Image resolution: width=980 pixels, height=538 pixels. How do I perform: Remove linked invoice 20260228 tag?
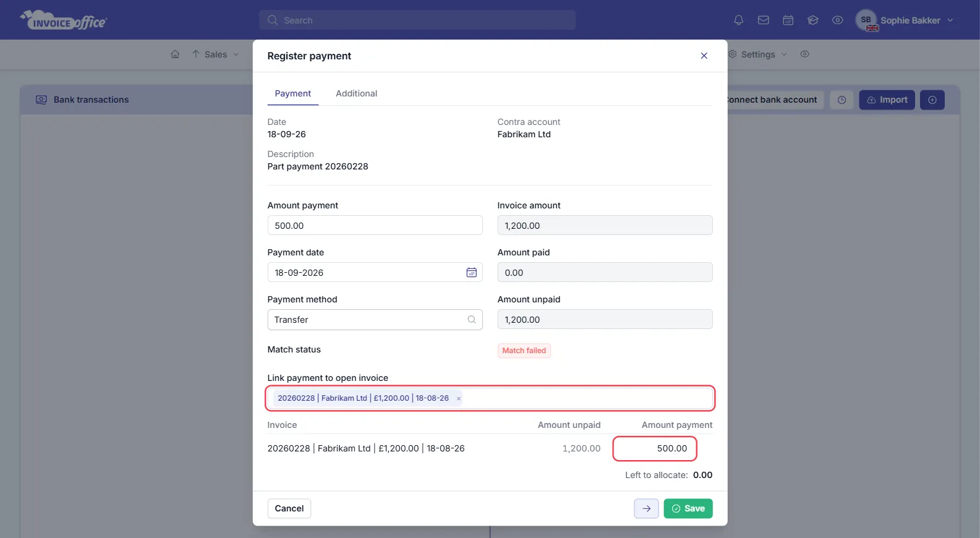pos(459,399)
